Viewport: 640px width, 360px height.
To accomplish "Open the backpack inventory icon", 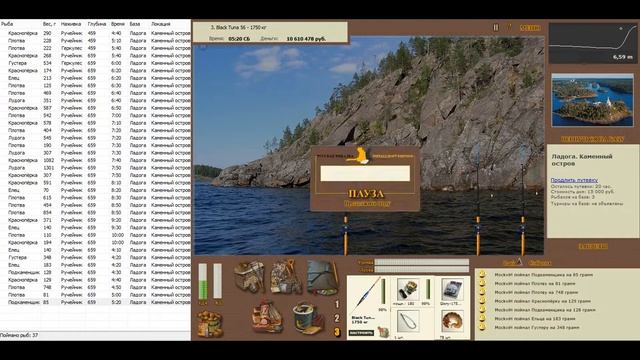I will pos(249,277).
